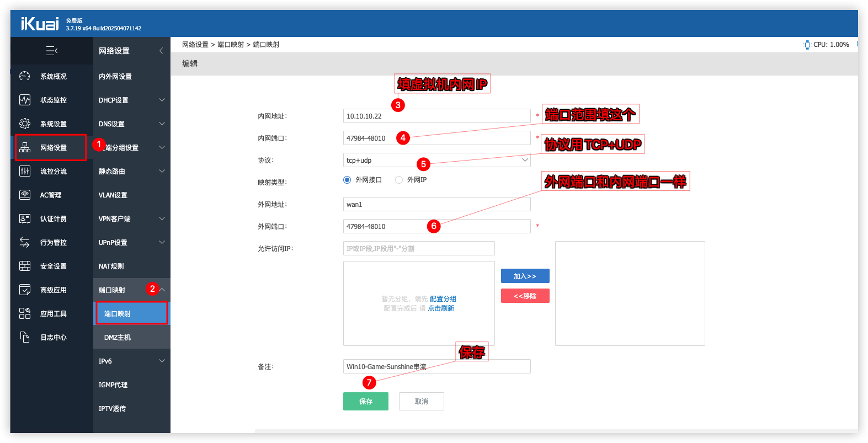Click the 认证计费 ID card icon

tap(25, 218)
